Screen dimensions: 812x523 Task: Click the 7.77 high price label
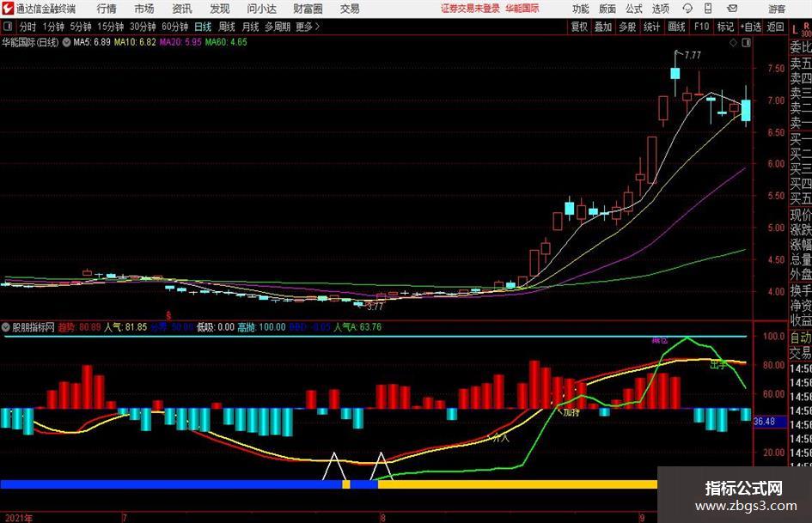click(x=693, y=55)
